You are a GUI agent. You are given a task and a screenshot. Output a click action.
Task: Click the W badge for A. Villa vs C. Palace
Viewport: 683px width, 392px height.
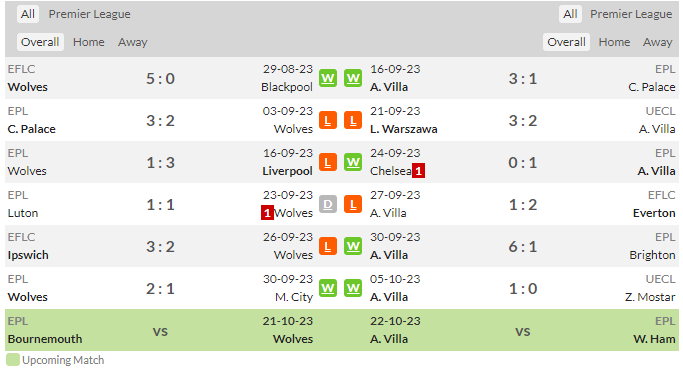pos(353,78)
